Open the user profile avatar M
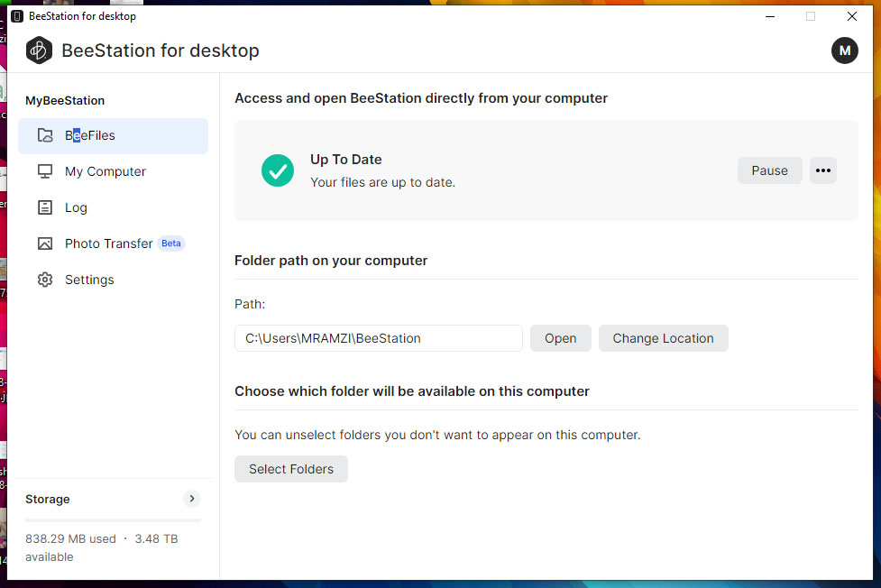 pos(844,51)
